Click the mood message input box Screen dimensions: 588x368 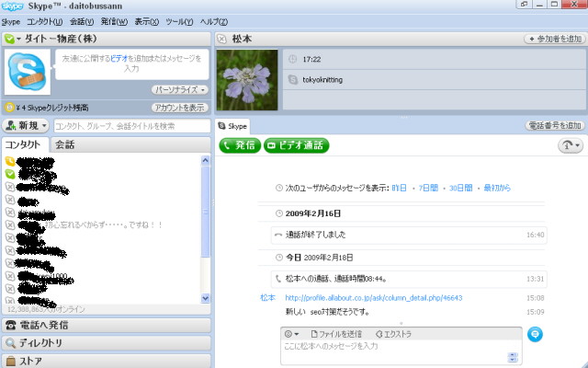[132, 64]
